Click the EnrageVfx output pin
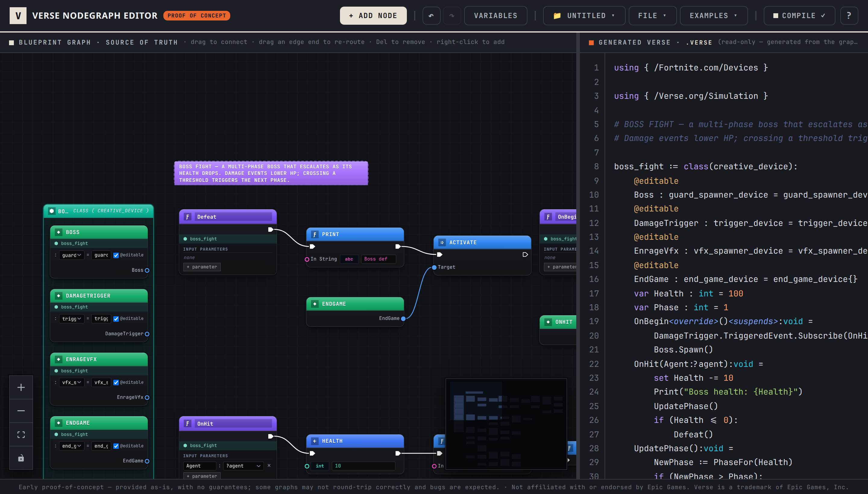This screenshot has width=868, height=494. [x=147, y=397]
